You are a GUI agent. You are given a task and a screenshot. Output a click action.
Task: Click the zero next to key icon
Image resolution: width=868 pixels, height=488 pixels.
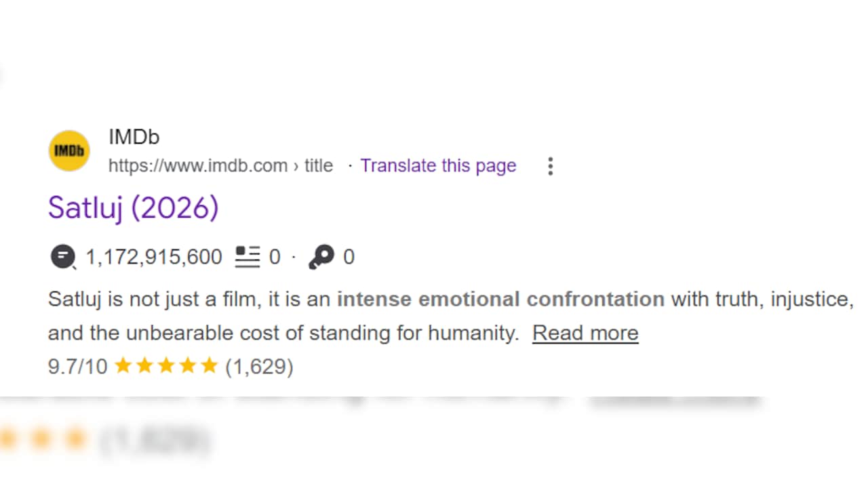[349, 258]
